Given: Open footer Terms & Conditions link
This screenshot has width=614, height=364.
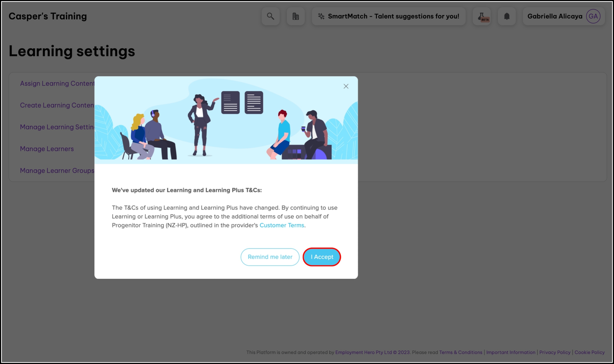Looking at the screenshot, I should [461, 352].
